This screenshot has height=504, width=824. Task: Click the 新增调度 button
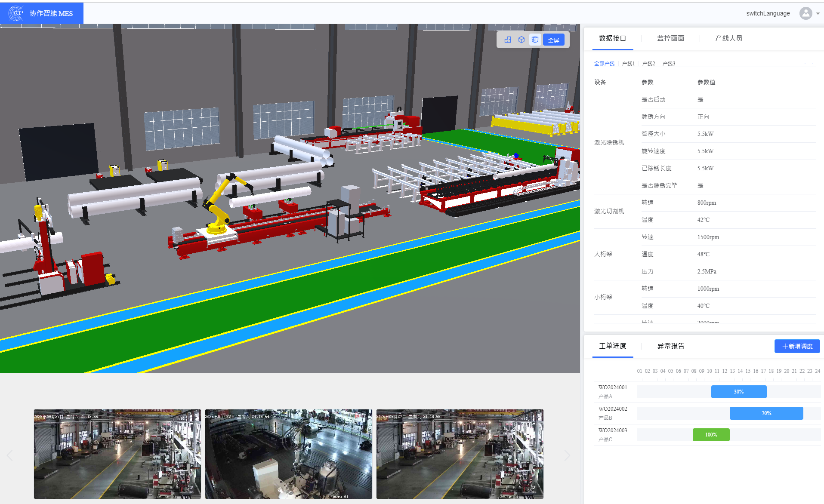tap(797, 346)
